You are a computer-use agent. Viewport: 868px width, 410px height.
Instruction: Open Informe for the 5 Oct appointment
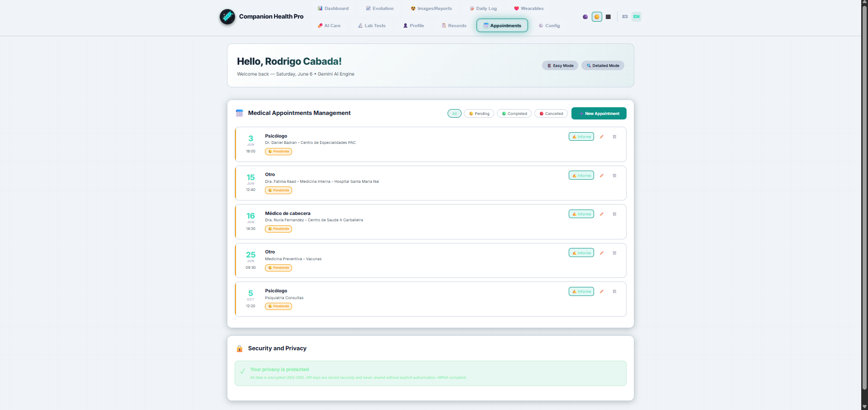coord(581,291)
